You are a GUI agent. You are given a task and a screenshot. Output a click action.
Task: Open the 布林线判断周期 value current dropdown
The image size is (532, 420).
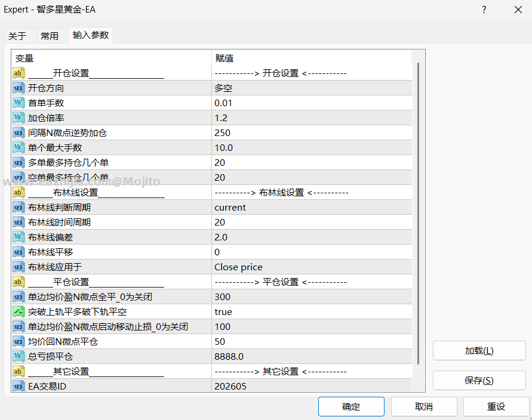[312, 208]
